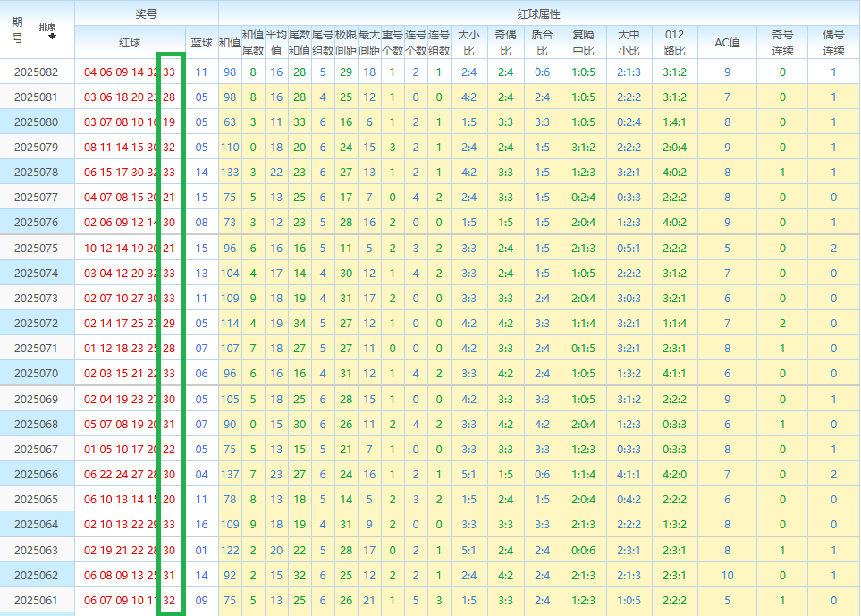Click 质合比 value 4:2 in row 2025068
861x616 pixels.
point(542,425)
